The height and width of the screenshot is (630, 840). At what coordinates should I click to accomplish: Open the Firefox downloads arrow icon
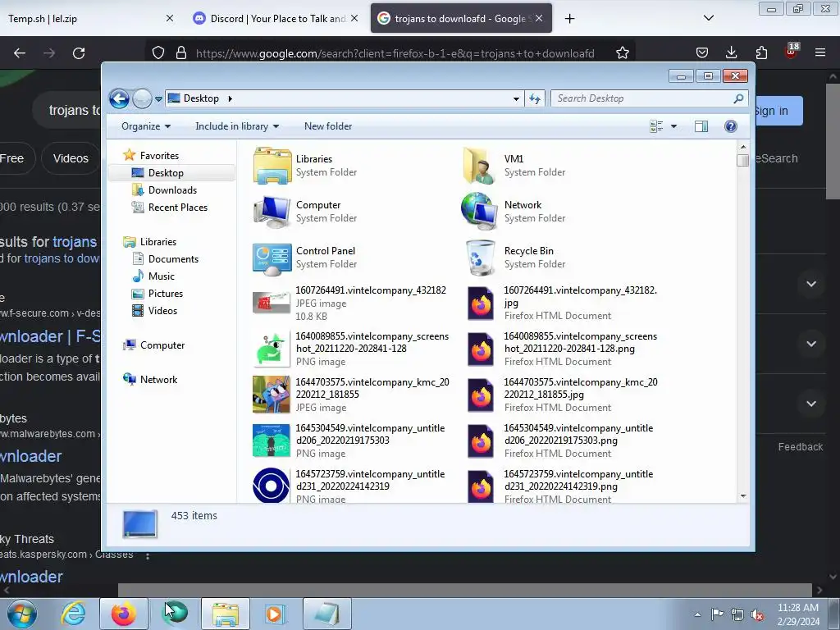[731, 52]
